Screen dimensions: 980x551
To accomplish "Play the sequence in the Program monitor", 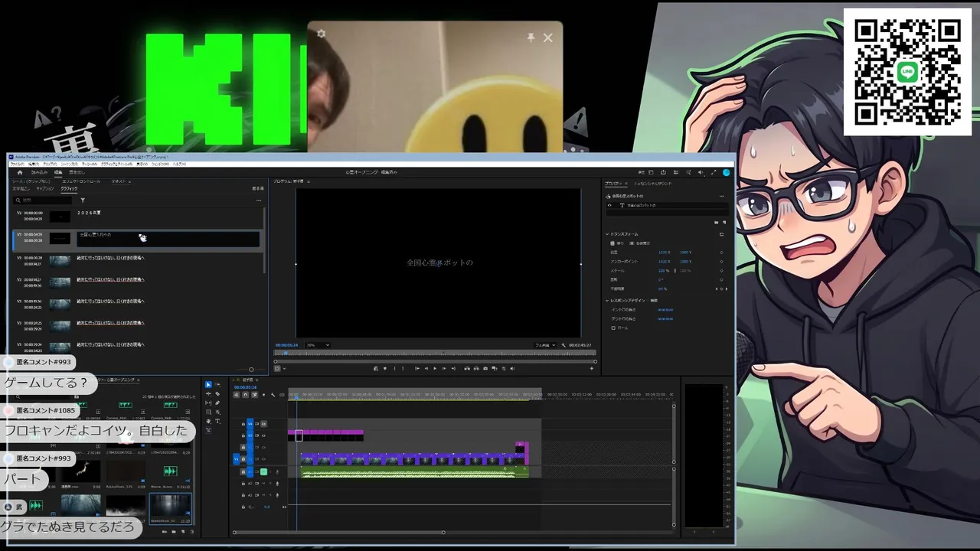I will point(435,368).
